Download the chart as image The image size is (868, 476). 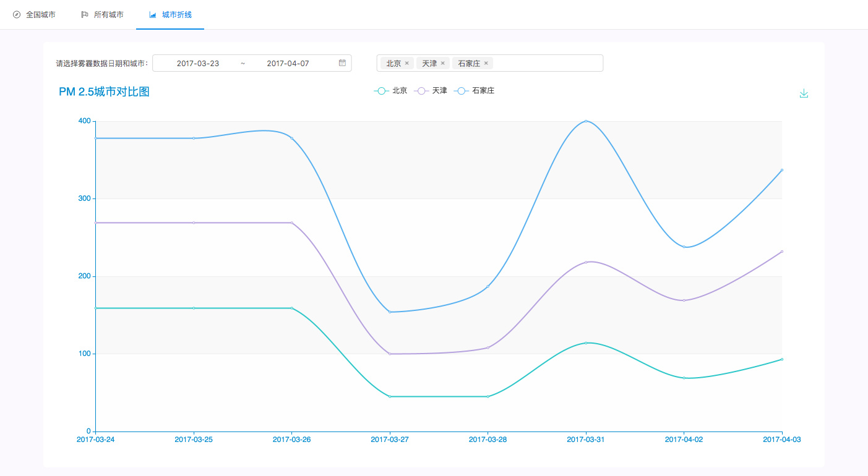click(x=804, y=93)
